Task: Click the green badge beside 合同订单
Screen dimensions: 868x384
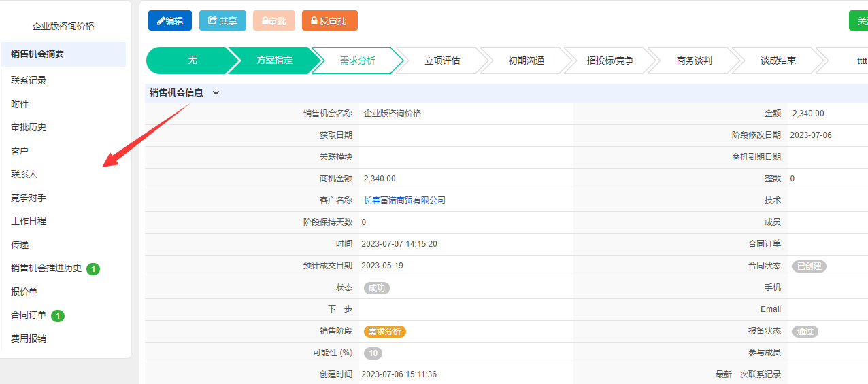Action: click(59, 316)
